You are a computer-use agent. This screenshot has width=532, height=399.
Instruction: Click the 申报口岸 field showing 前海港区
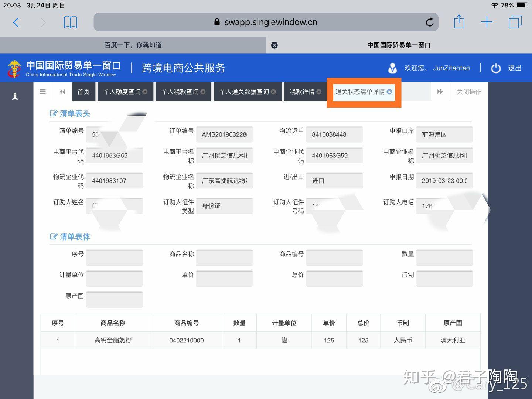(x=444, y=134)
